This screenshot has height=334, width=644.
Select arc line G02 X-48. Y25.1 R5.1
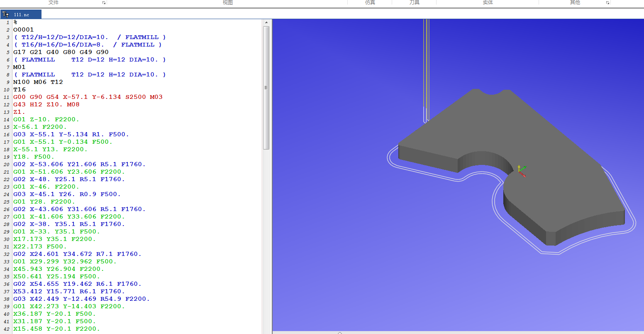click(x=69, y=179)
